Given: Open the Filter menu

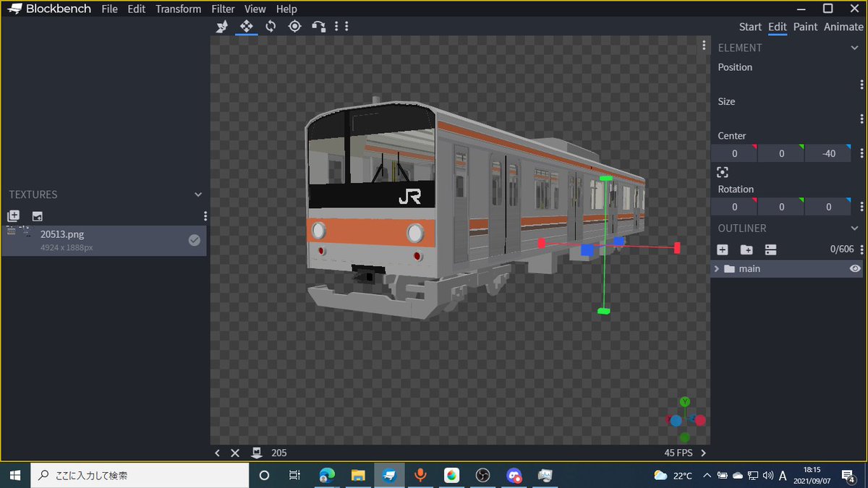Looking at the screenshot, I should (x=223, y=9).
